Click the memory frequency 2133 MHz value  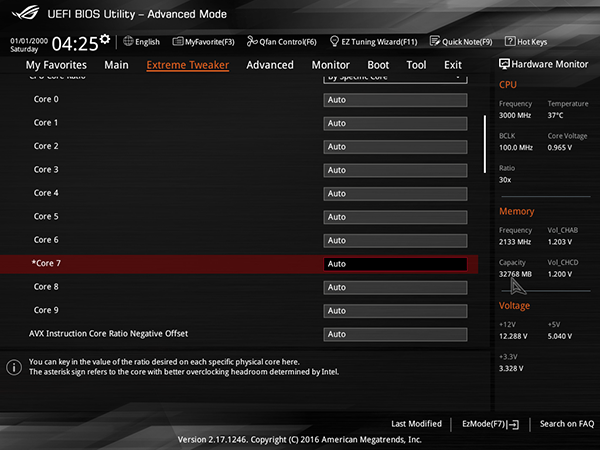515,242
